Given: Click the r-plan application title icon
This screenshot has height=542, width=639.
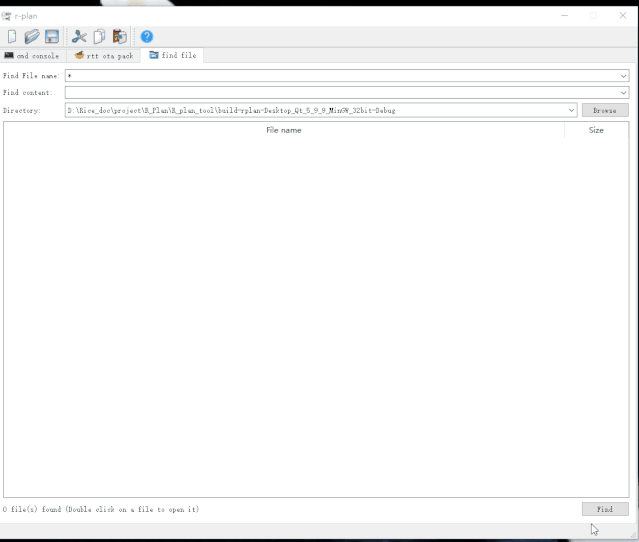Looking at the screenshot, I should (x=6, y=16).
